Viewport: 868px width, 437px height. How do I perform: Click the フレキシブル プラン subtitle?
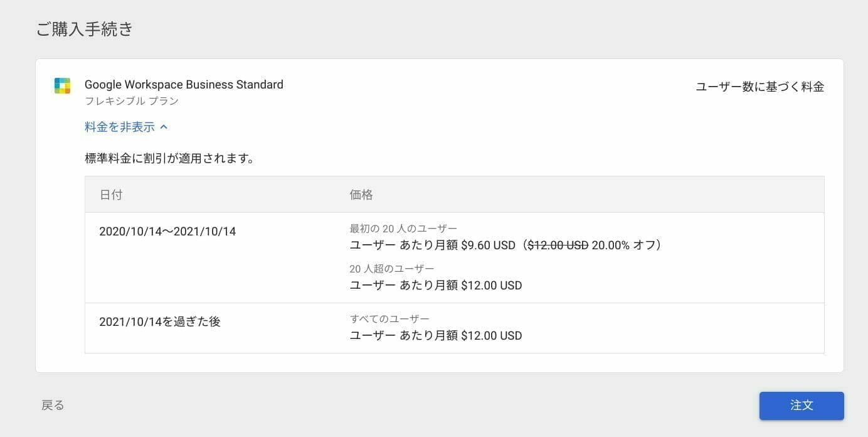(132, 101)
